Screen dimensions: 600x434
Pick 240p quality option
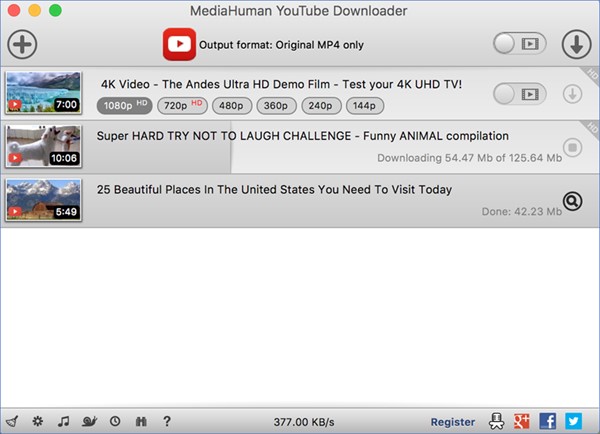321,106
